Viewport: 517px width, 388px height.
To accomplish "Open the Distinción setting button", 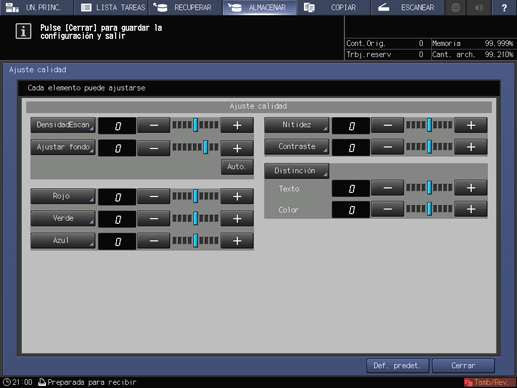I will pos(297,171).
